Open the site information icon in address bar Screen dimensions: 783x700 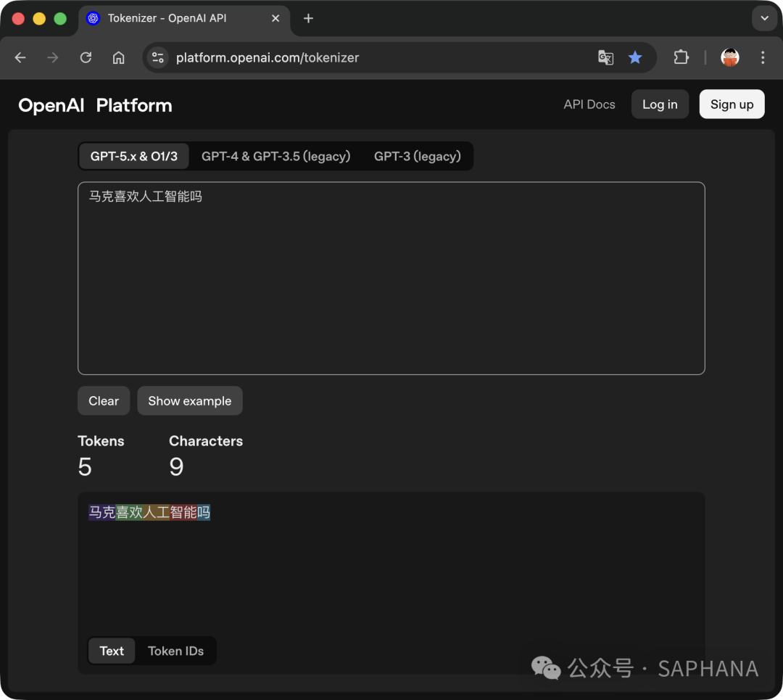pos(158,58)
